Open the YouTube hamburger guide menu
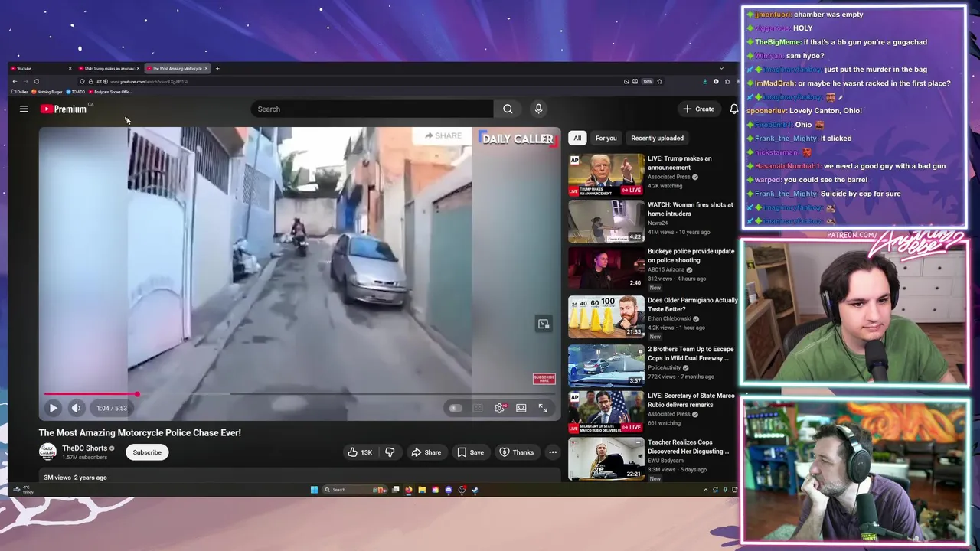 [x=24, y=109]
